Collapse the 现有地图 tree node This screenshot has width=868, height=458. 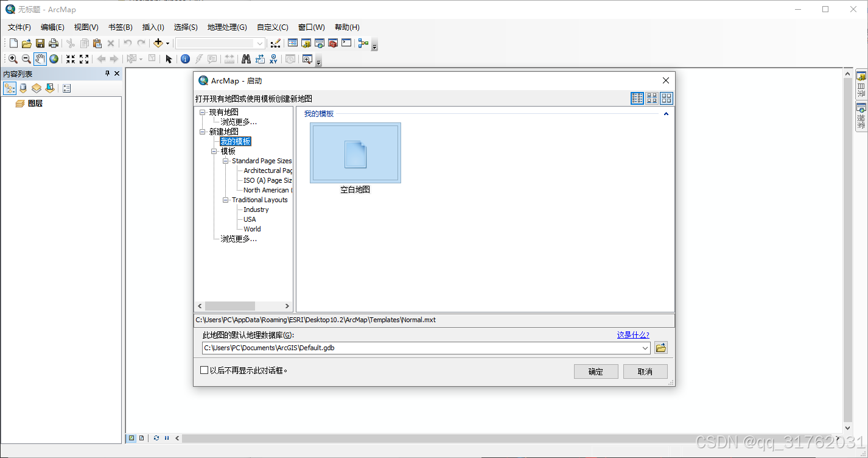pos(203,112)
